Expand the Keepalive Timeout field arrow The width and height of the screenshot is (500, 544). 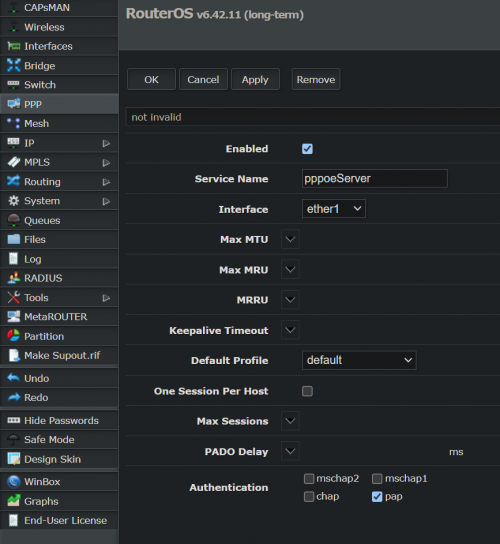click(290, 330)
